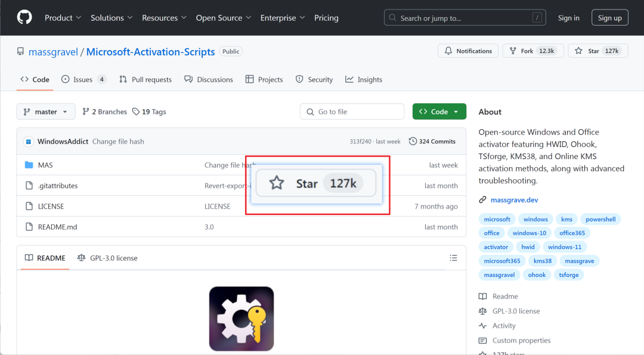The height and width of the screenshot is (355, 644).
Task: View the 324 Commits history
Action: (x=432, y=142)
